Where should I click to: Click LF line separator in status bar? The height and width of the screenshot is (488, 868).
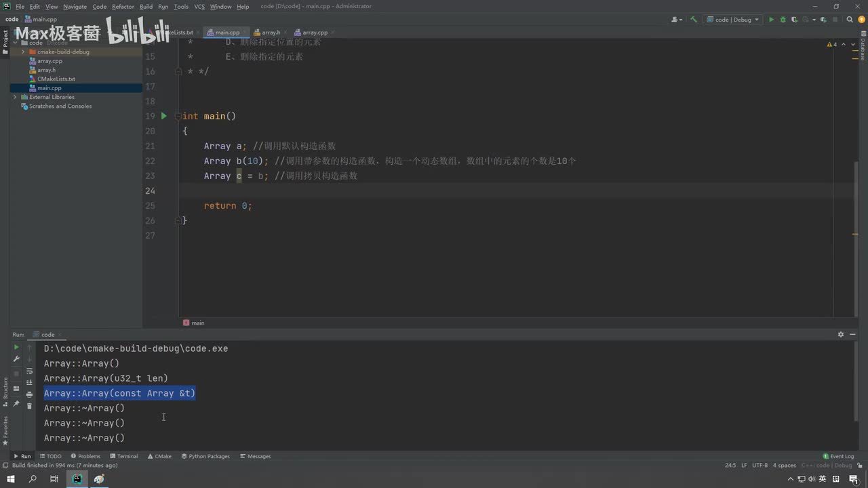[744, 466]
